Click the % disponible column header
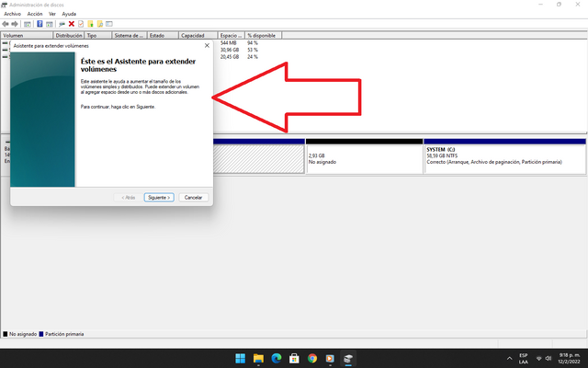Screen dimensions: 588x368 (264, 35)
